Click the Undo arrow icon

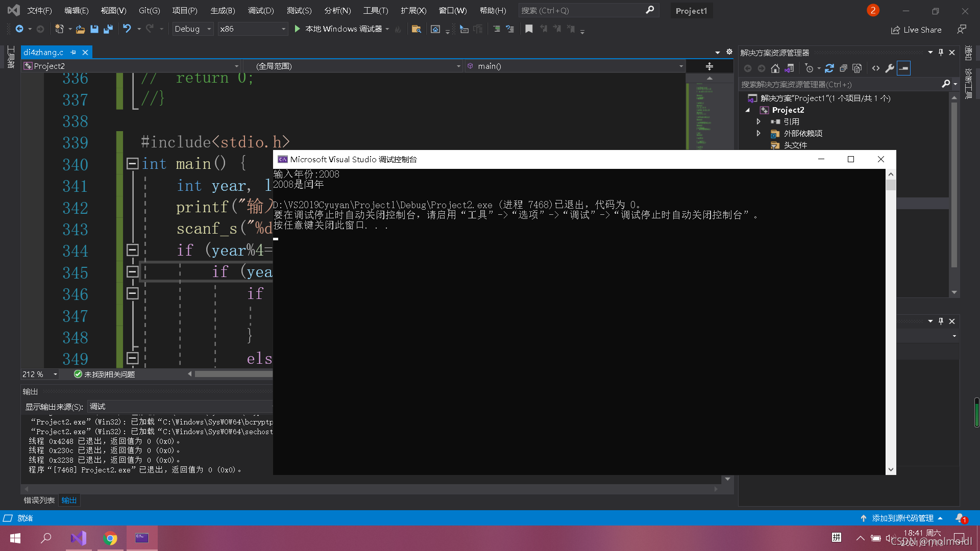click(127, 29)
